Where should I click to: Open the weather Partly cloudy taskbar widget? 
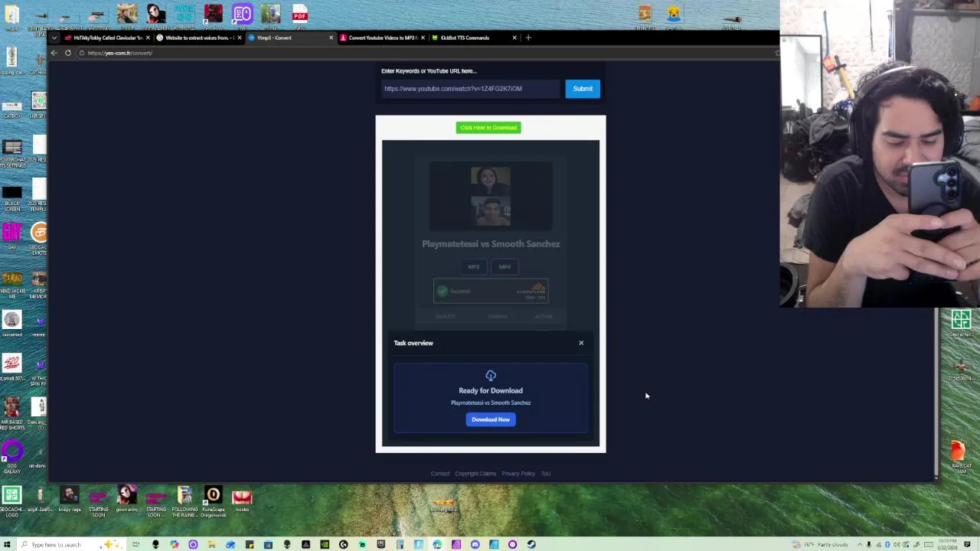coord(818,545)
